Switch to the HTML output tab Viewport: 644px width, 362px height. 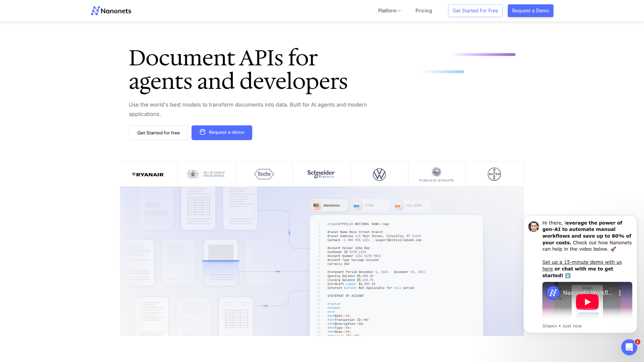(370, 205)
